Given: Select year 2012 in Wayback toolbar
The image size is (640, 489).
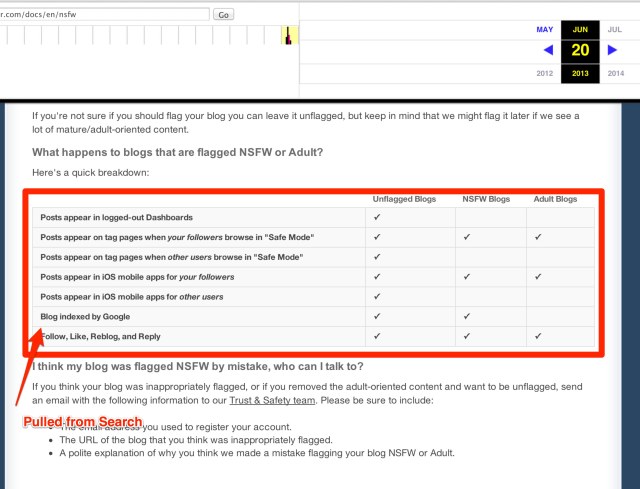Looking at the screenshot, I should [544, 73].
